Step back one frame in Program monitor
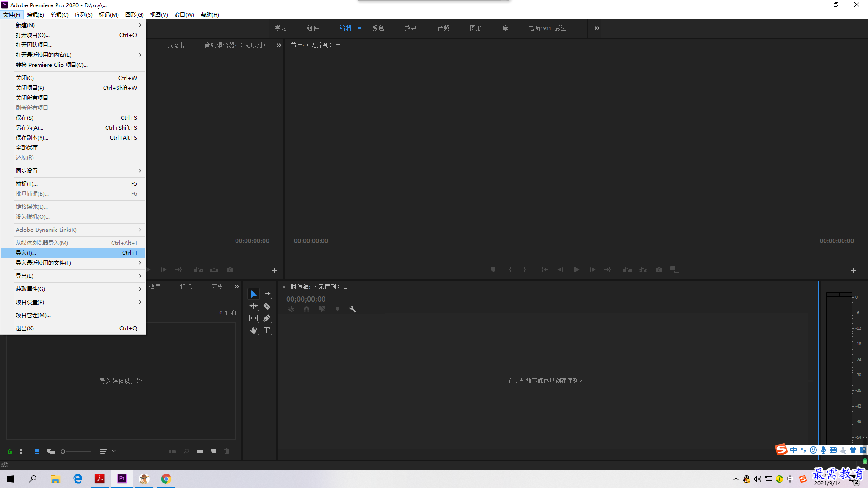The image size is (868, 488). (561, 270)
